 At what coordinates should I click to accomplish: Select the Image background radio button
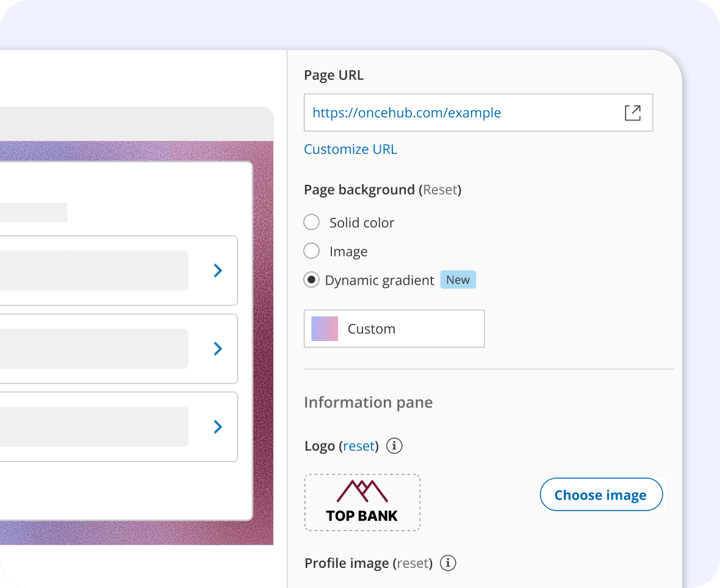(311, 251)
